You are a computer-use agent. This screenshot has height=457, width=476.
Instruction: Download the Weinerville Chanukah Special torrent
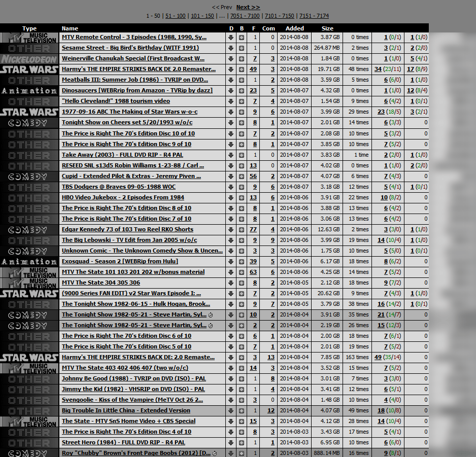pos(231,59)
